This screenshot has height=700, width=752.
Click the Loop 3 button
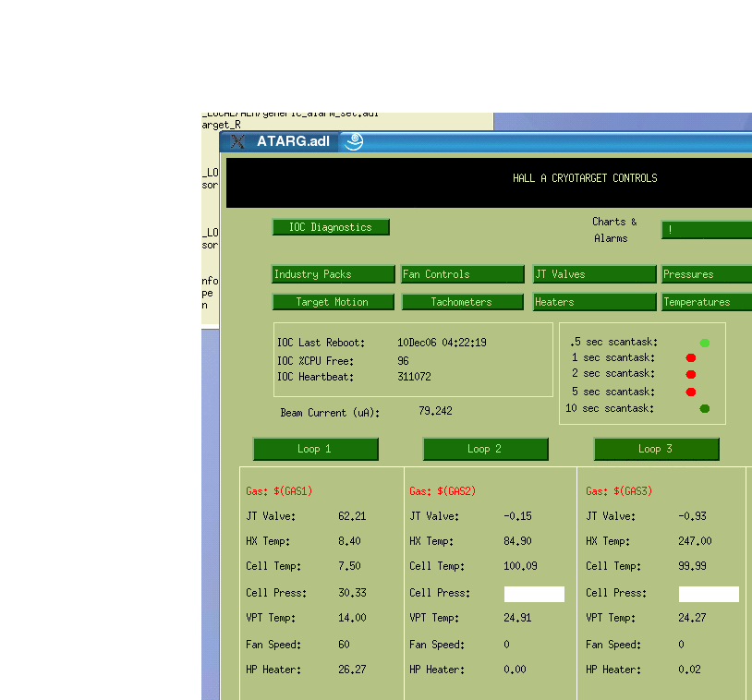click(x=657, y=449)
